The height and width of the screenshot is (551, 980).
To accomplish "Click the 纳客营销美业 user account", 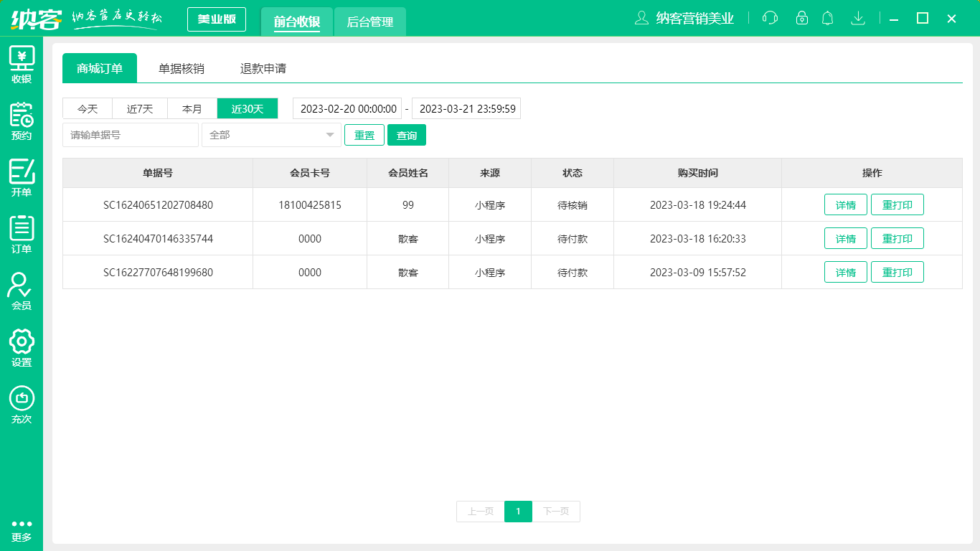I will tap(684, 18).
